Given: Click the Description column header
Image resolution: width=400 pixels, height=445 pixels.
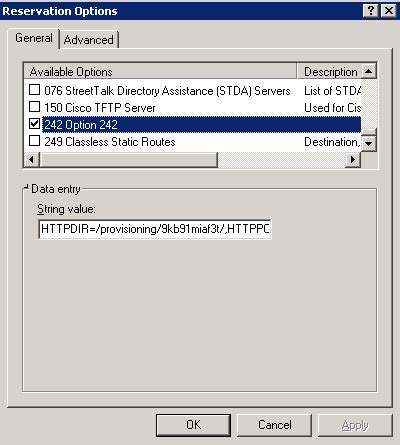Looking at the screenshot, I should [329, 71].
